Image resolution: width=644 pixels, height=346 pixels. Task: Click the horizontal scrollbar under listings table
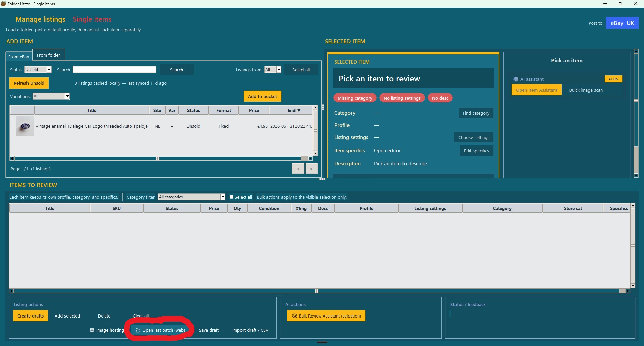pos(161,158)
